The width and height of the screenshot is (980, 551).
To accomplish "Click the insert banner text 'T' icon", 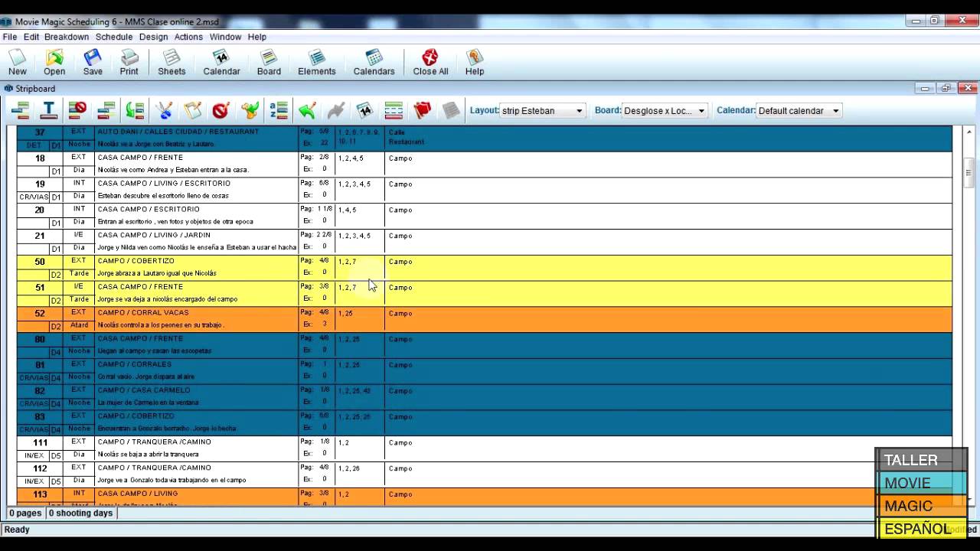I will tap(49, 110).
